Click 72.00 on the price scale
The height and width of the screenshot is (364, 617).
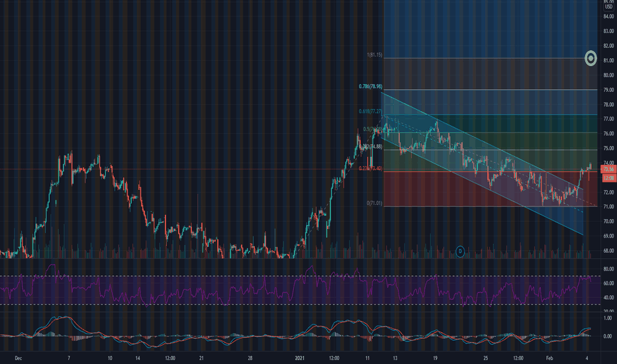coord(608,193)
